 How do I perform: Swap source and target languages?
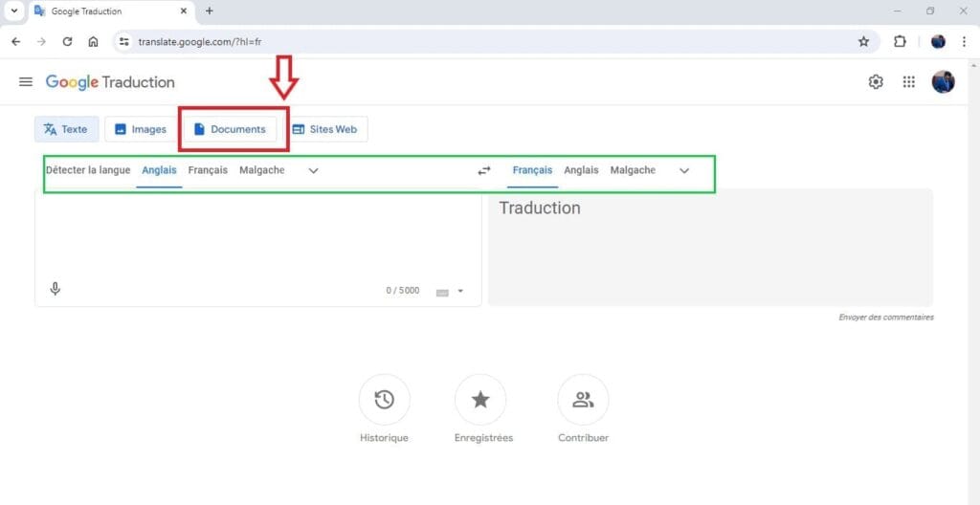click(484, 171)
